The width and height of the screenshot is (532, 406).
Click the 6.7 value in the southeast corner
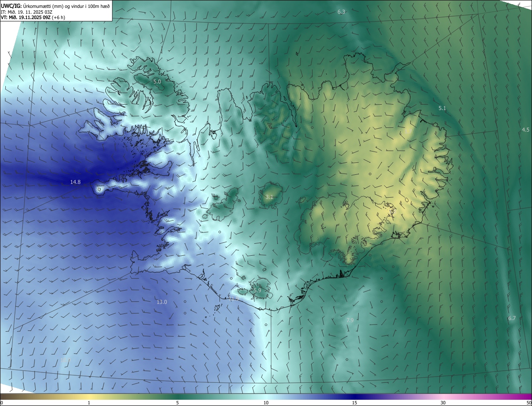pos(512,318)
